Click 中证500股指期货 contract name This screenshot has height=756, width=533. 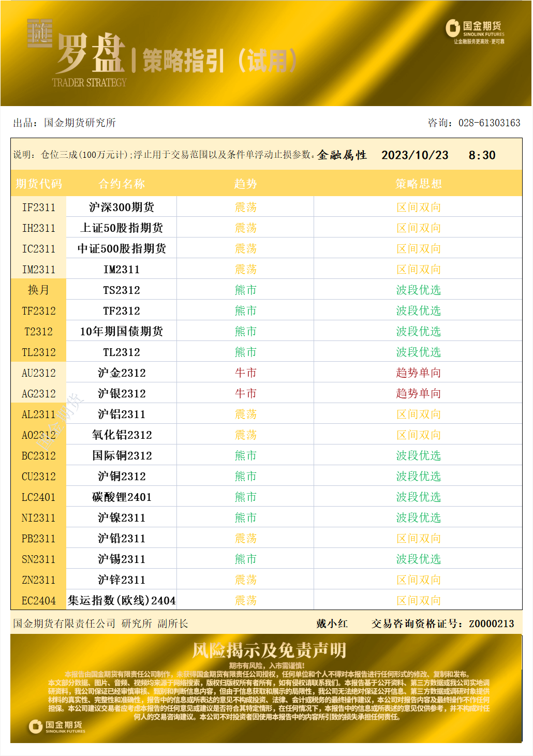(122, 248)
